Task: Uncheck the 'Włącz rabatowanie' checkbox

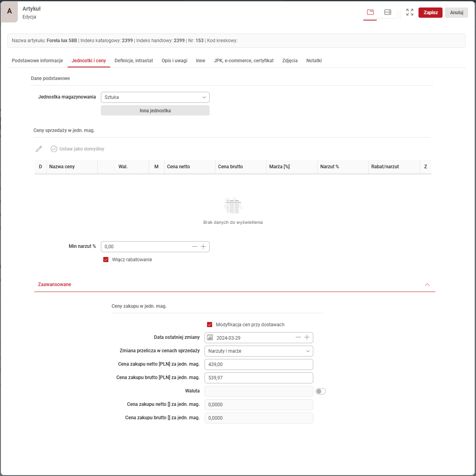Action: click(106, 260)
